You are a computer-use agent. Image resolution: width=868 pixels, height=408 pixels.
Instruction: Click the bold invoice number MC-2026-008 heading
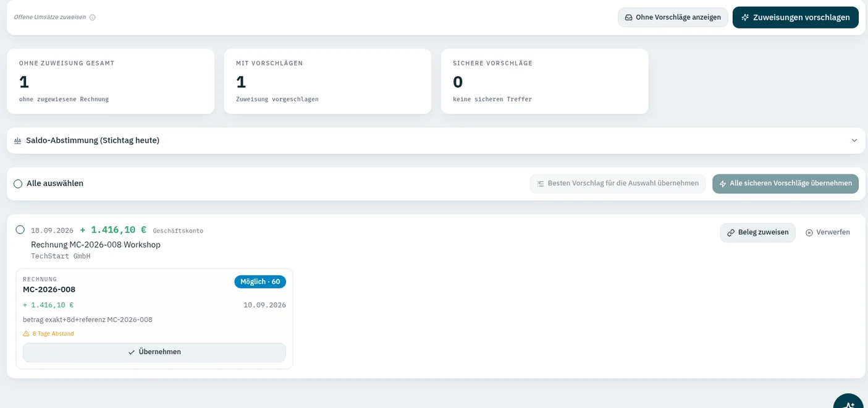pos(49,289)
